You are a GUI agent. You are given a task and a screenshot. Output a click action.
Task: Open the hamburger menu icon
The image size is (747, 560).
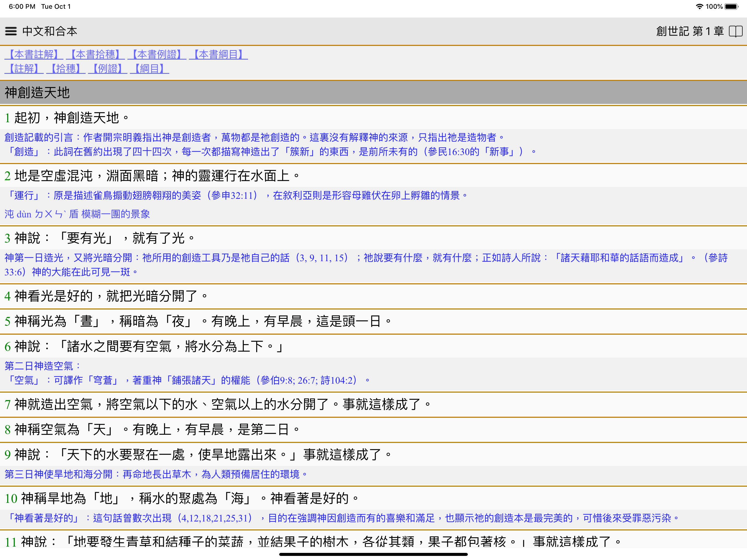tap(11, 31)
